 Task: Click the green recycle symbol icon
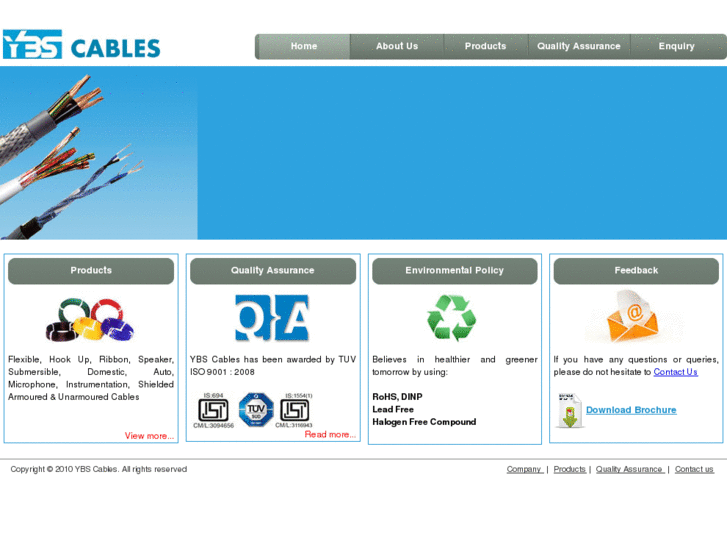tap(452, 318)
